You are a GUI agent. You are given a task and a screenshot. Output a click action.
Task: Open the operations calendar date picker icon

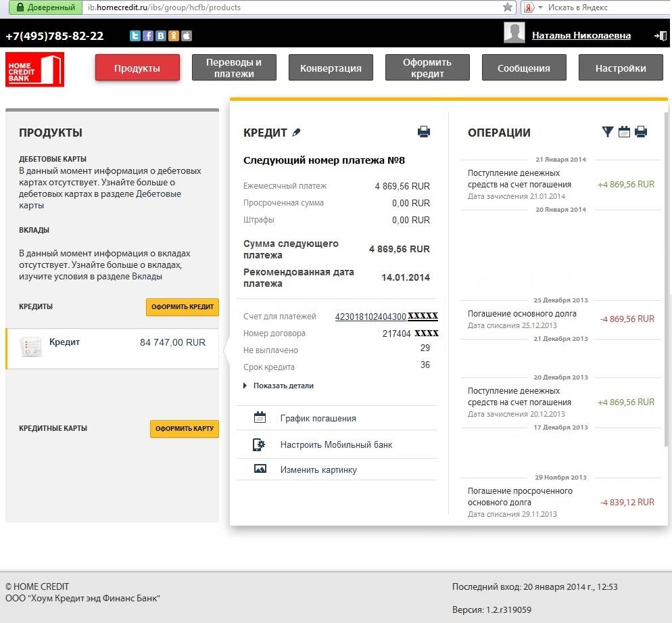[x=624, y=132]
